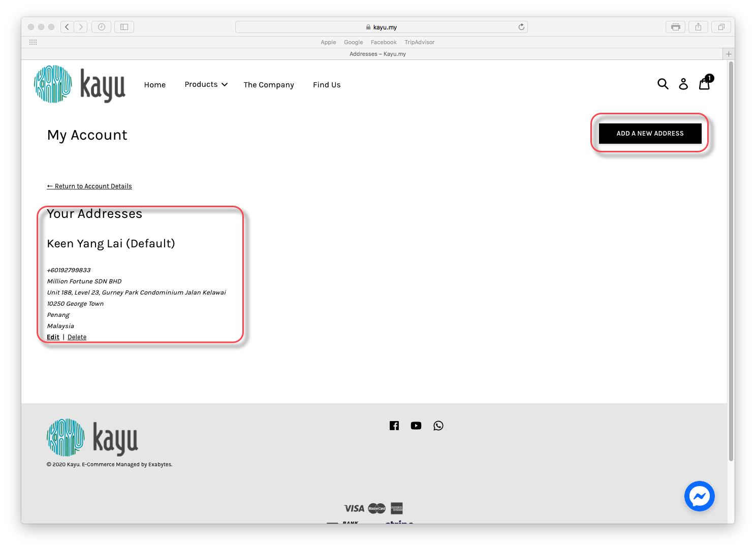Click the user account icon
Viewport: 756px width, 549px height.
click(683, 84)
